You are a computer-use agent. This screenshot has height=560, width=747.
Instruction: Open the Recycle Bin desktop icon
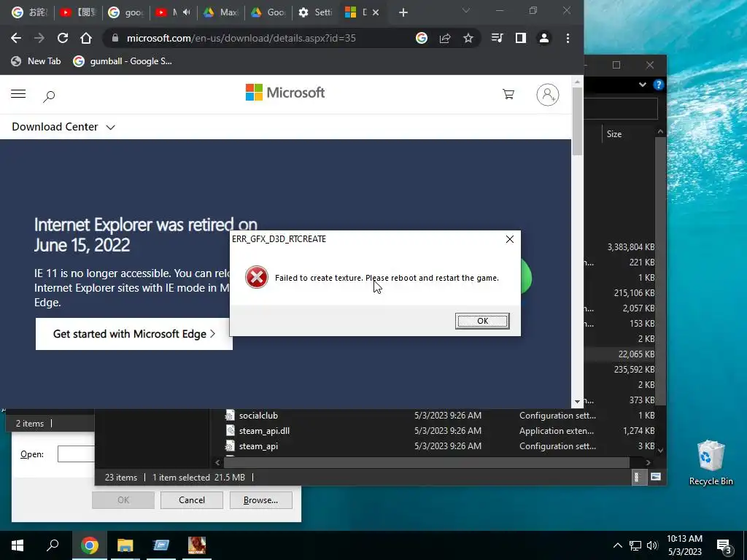[711, 463]
